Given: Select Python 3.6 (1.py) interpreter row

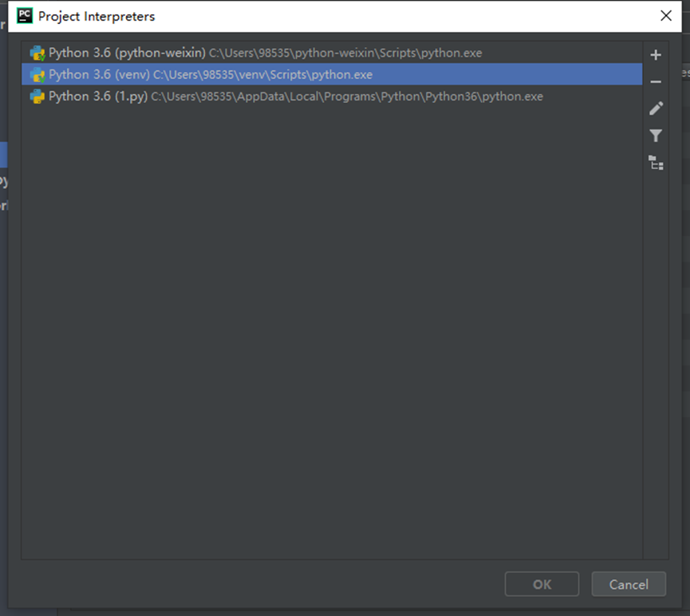Looking at the screenshot, I should click(332, 97).
